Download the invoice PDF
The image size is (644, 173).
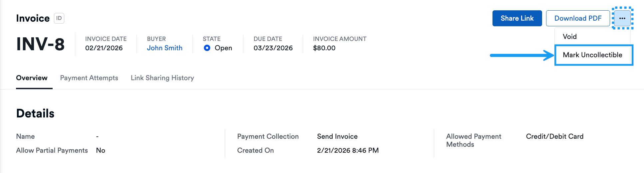coord(578,18)
